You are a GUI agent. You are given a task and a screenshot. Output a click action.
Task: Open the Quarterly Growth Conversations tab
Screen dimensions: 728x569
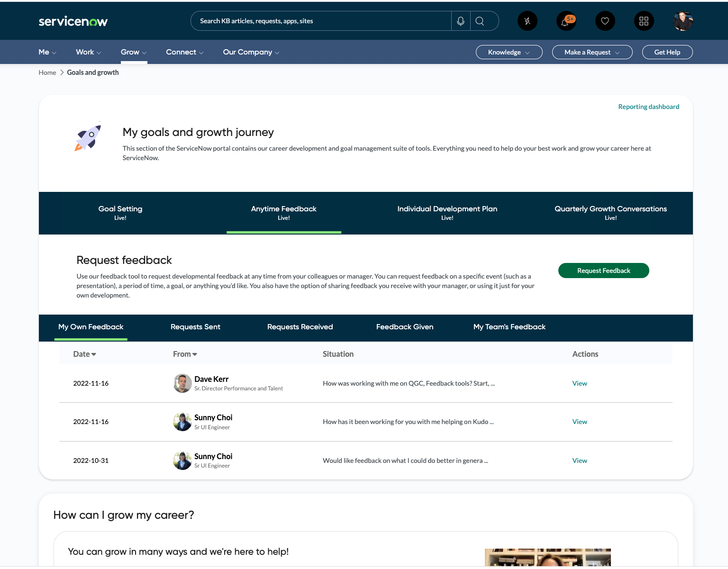(x=611, y=213)
